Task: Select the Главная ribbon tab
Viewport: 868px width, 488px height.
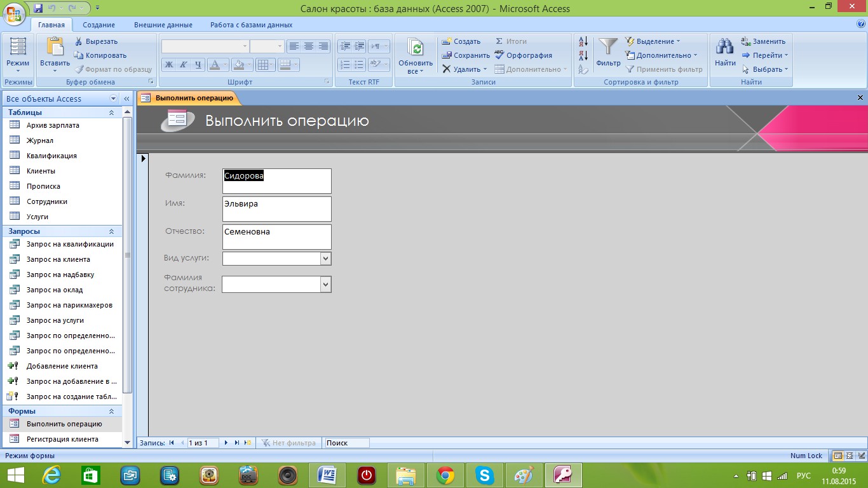Action: click(51, 25)
